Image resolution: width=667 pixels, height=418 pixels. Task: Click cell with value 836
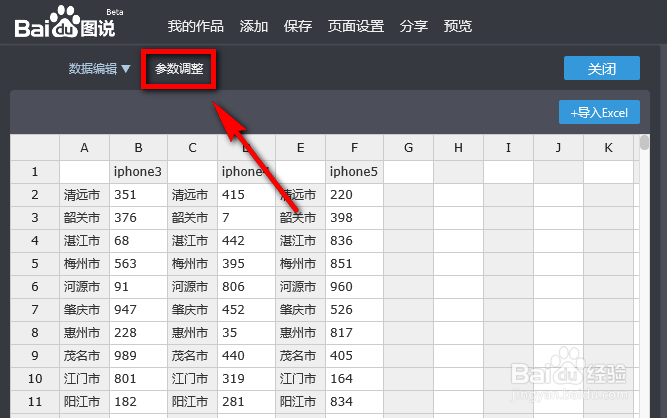click(x=354, y=241)
